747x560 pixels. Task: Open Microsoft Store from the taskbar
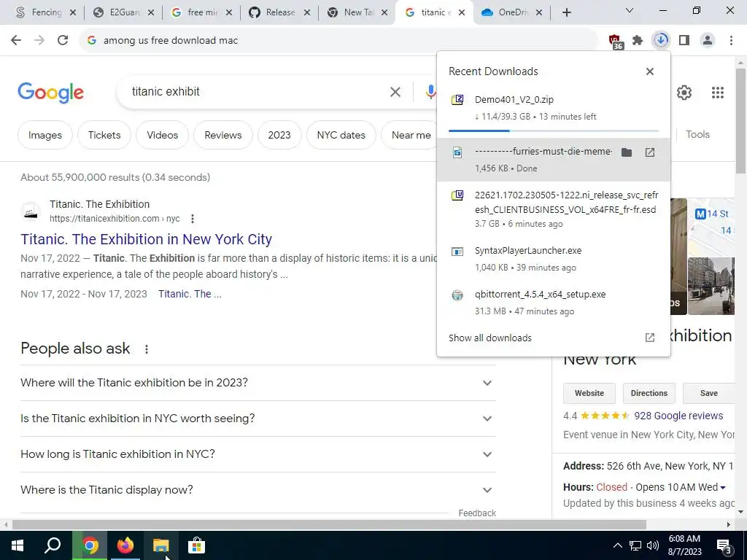click(196, 545)
